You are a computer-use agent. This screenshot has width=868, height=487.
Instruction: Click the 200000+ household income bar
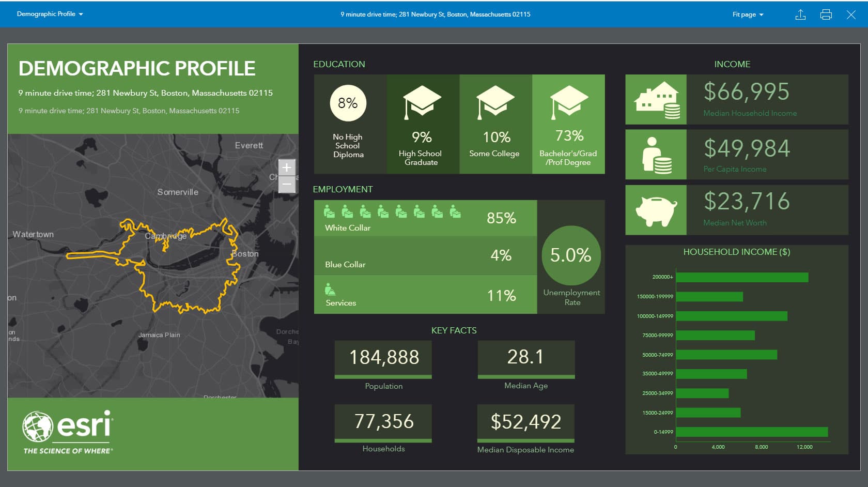pos(741,277)
